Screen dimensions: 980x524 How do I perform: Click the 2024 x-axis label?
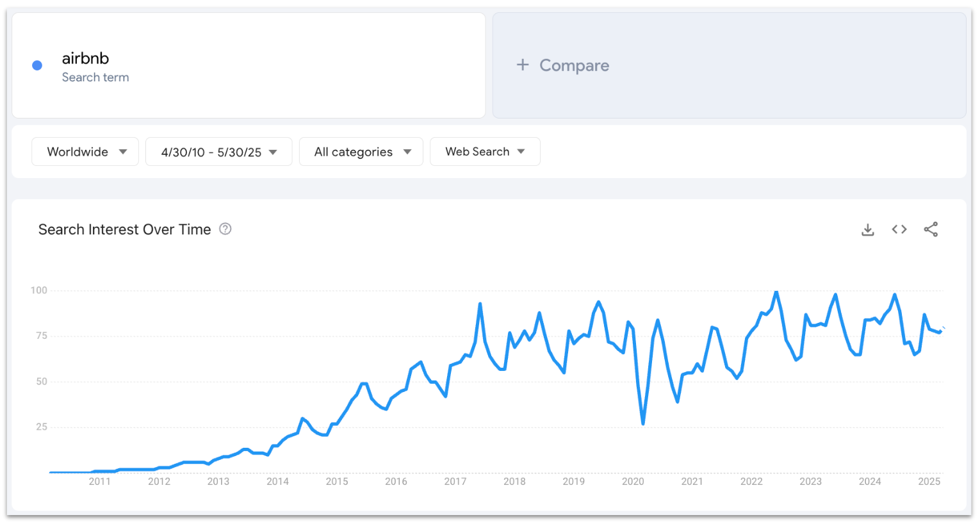[x=870, y=482]
